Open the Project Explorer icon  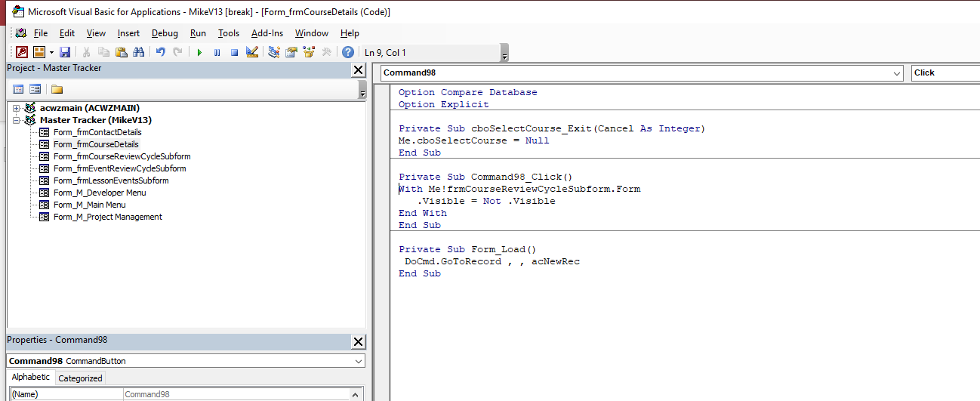[274, 52]
